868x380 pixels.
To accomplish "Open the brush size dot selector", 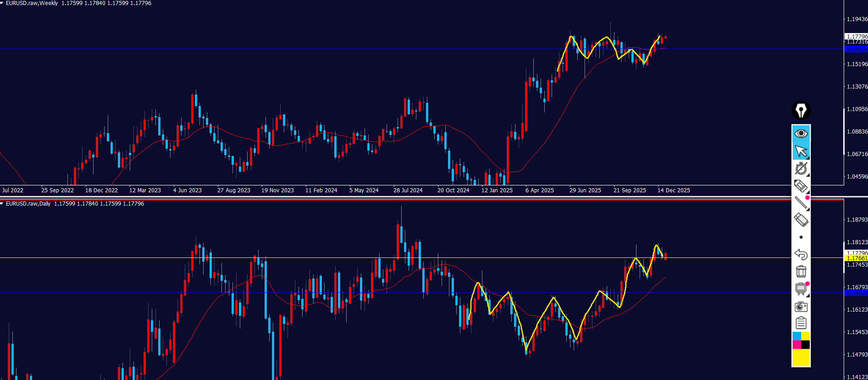I will tap(801, 237).
